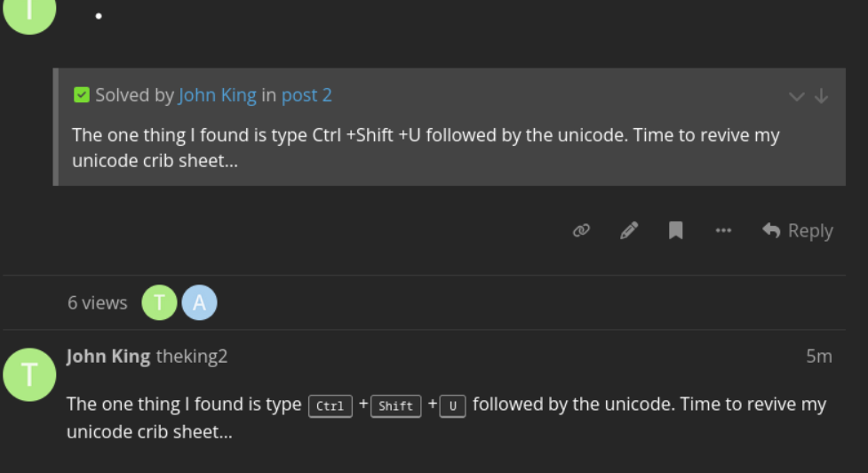Expand the solved answer quote chevron
Image resolution: width=868 pixels, height=473 pixels.
click(x=797, y=96)
